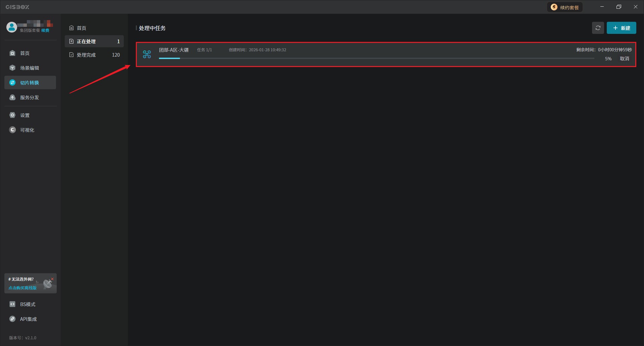
Task: Click the refresh icon beside 新建
Action: pyautogui.click(x=598, y=28)
